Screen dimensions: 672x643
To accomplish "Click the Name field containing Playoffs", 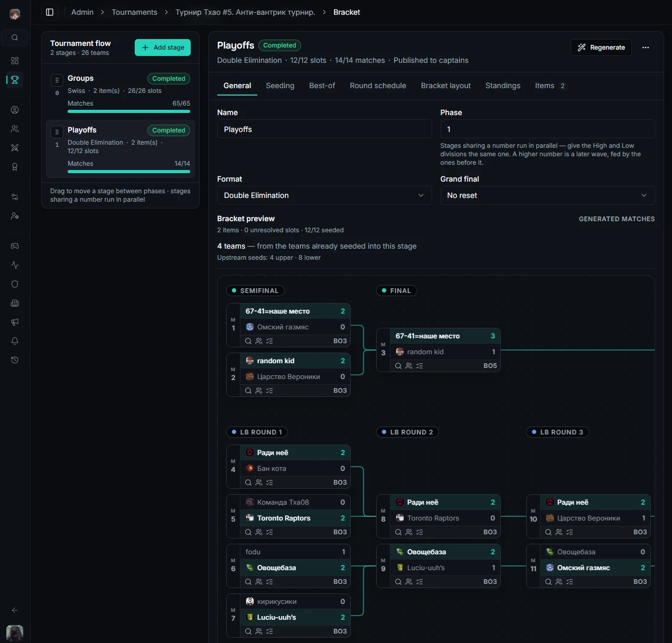I will [x=324, y=129].
